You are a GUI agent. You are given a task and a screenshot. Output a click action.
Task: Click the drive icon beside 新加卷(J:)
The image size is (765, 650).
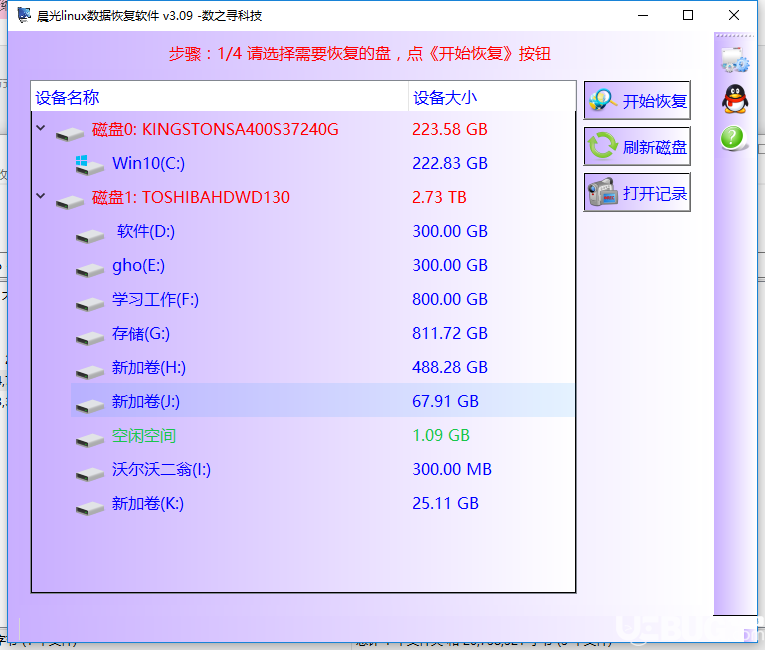(x=90, y=406)
